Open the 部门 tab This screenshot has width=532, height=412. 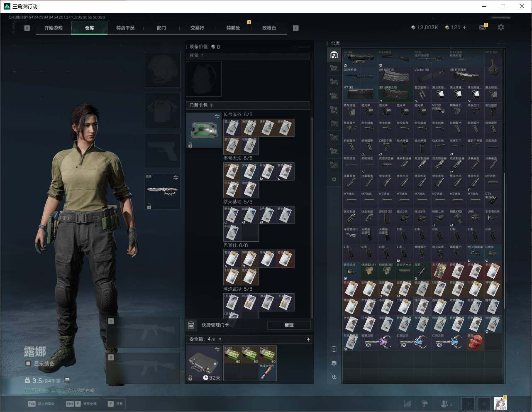point(161,28)
